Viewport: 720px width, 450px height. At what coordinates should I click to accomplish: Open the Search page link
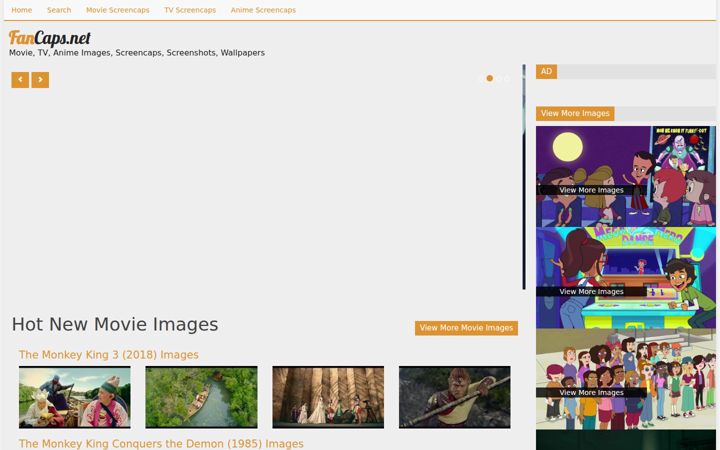click(x=59, y=10)
